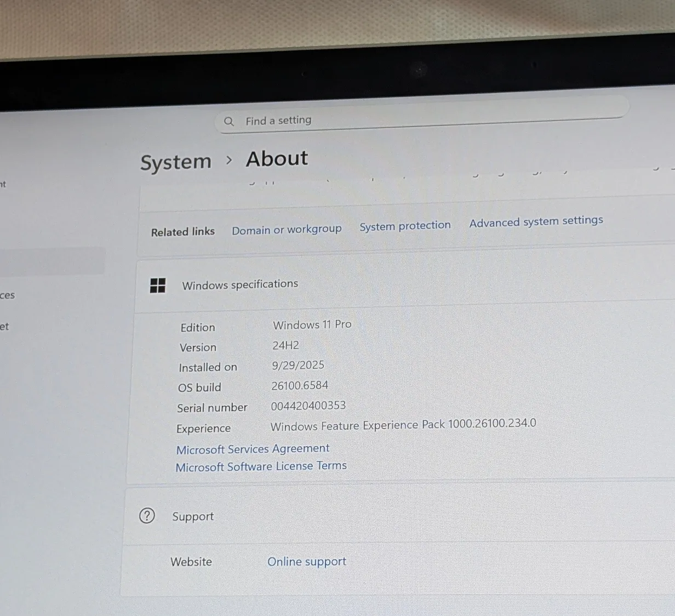Select the Windows 11 Pro edition value

coord(312,324)
